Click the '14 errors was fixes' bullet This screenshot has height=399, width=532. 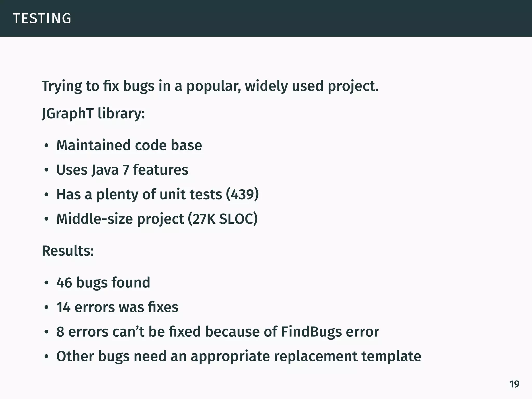tap(117, 307)
